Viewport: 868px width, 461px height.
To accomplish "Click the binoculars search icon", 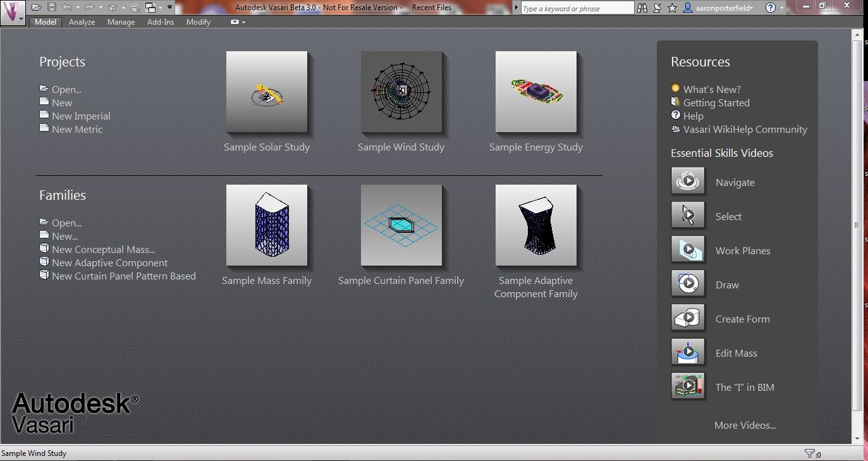I will coord(642,8).
